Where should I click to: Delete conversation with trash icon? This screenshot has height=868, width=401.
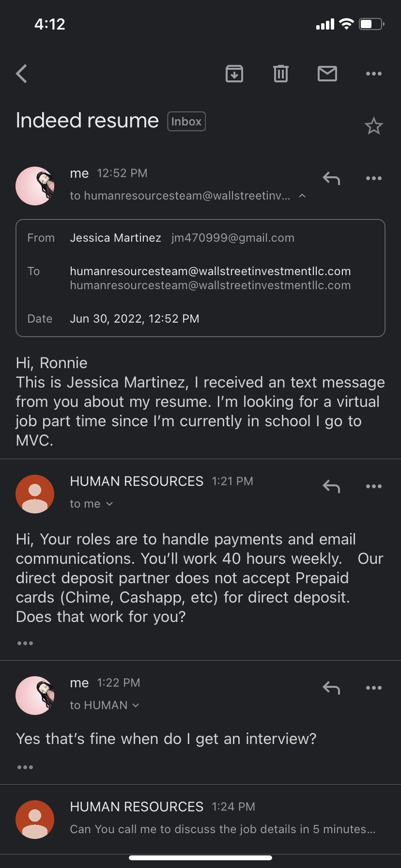[x=281, y=74]
